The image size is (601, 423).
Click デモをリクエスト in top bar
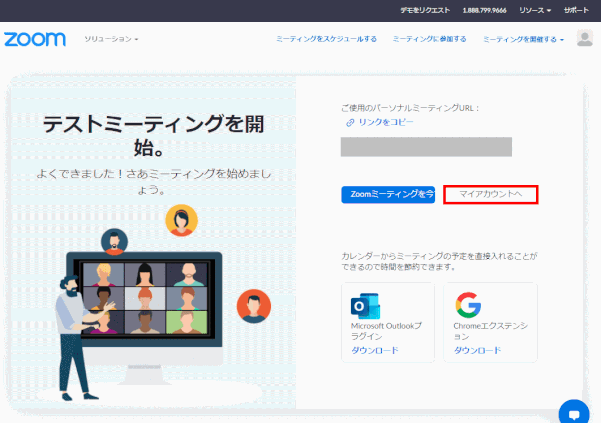point(425,10)
